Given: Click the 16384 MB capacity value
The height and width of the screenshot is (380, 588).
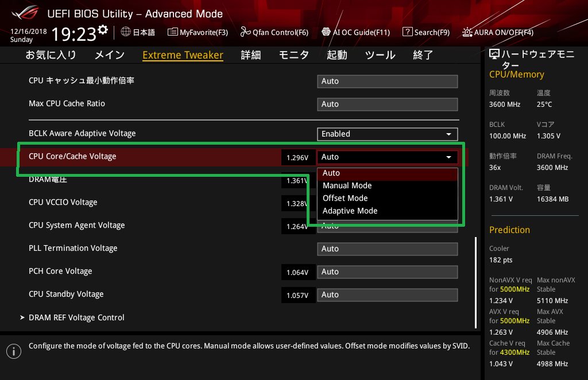Looking at the screenshot, I should point(553,199).
